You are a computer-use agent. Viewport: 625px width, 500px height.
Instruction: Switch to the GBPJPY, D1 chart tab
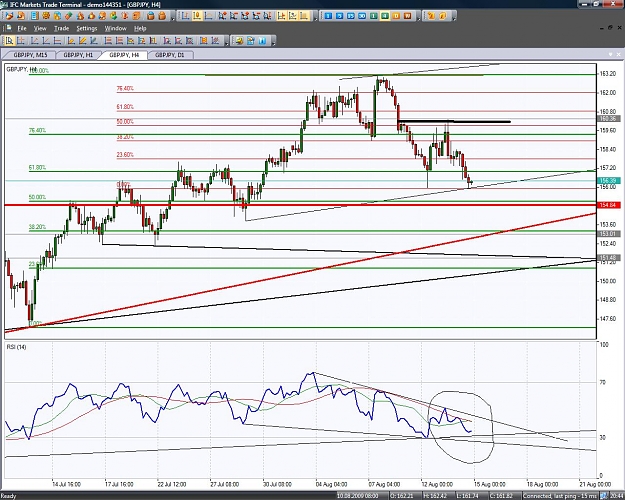click(x=170, y=55)
